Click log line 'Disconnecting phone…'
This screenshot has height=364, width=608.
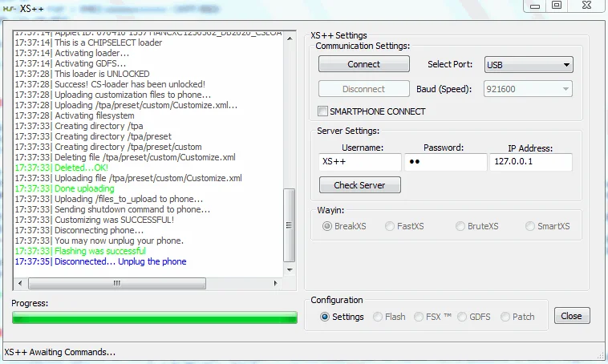pos(79,230)
